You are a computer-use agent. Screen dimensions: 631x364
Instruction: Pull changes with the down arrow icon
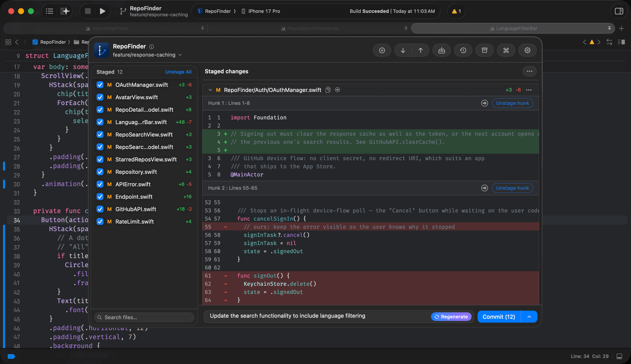pyautogui.click(x=403, y=50)
